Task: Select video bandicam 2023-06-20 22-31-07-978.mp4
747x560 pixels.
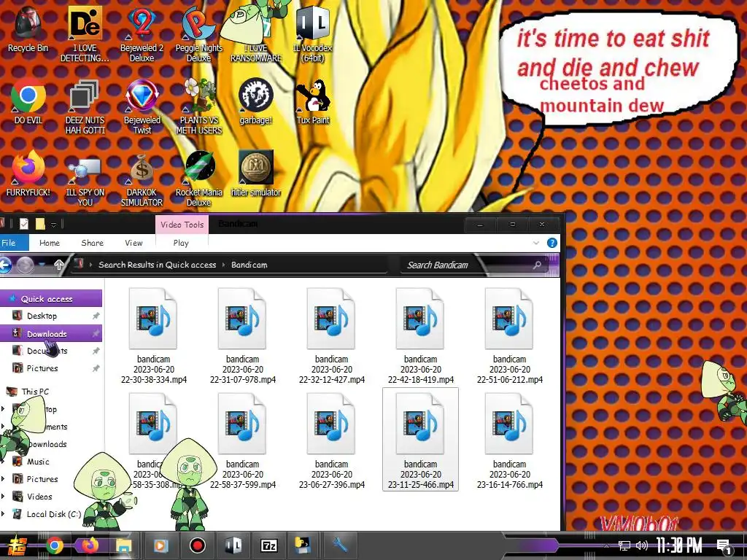Action: [x=242, y=335]
